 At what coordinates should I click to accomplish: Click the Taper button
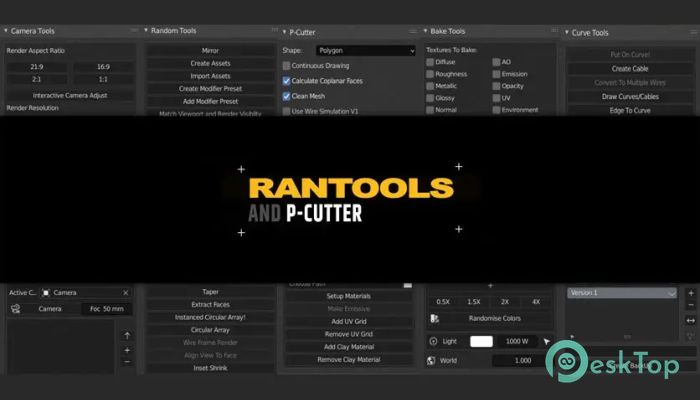click(210, 292)
